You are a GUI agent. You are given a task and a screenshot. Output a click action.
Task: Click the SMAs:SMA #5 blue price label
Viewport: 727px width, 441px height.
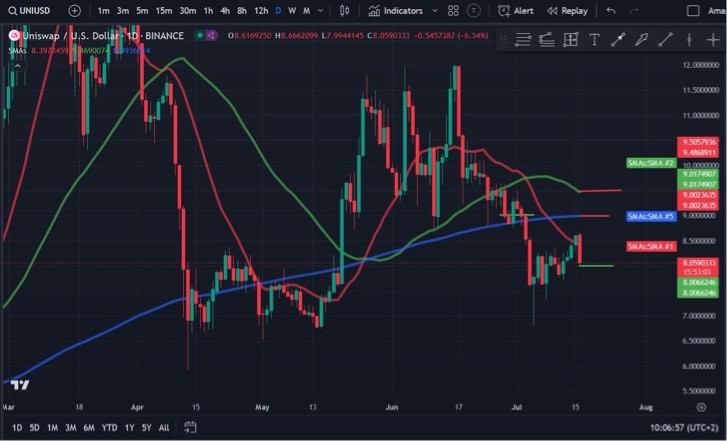pos(651,216)
